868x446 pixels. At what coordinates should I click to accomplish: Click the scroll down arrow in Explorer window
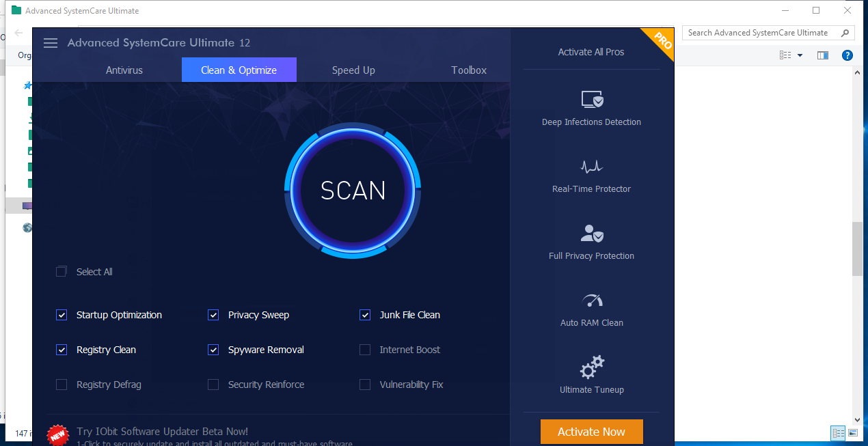pyautogui.click(x=857, y=419)
